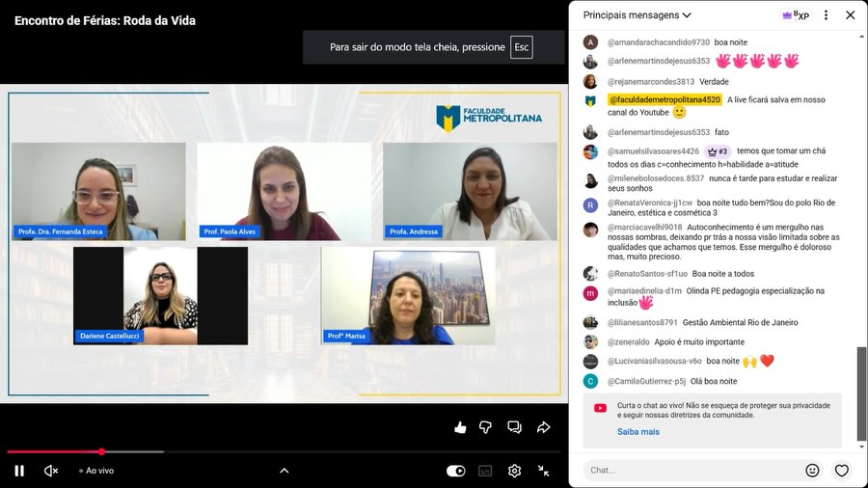Expand the upward chevron below the progress bar

pos(284,471)
